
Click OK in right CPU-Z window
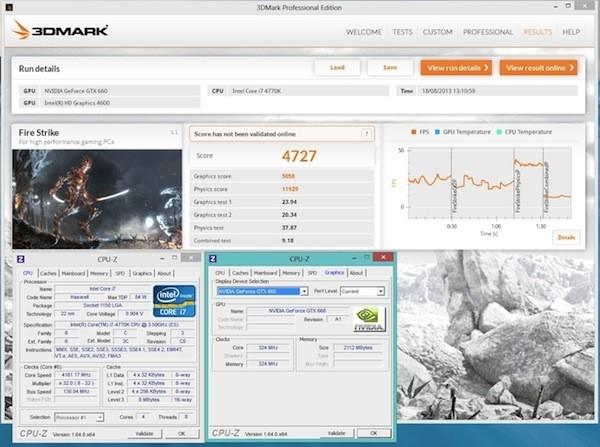click(x=374, y=433)
